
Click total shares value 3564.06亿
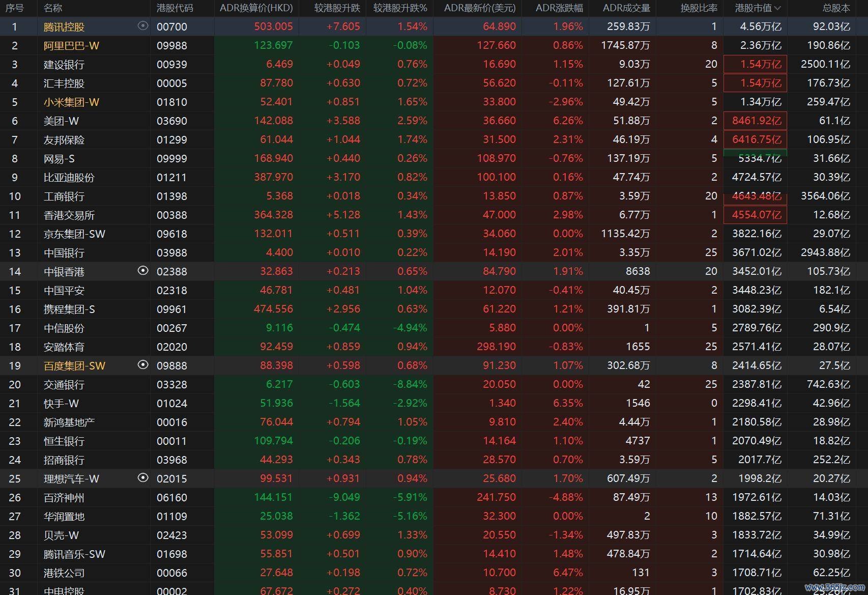tap(825, 196)
